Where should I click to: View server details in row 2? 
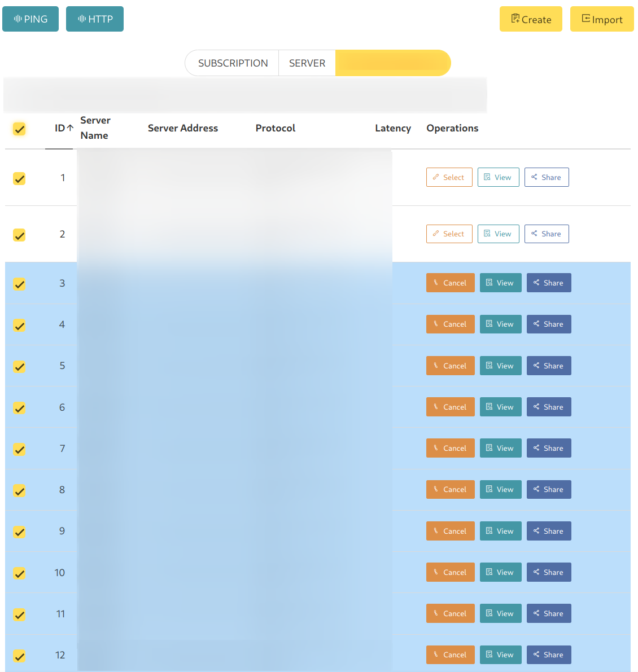498,234
